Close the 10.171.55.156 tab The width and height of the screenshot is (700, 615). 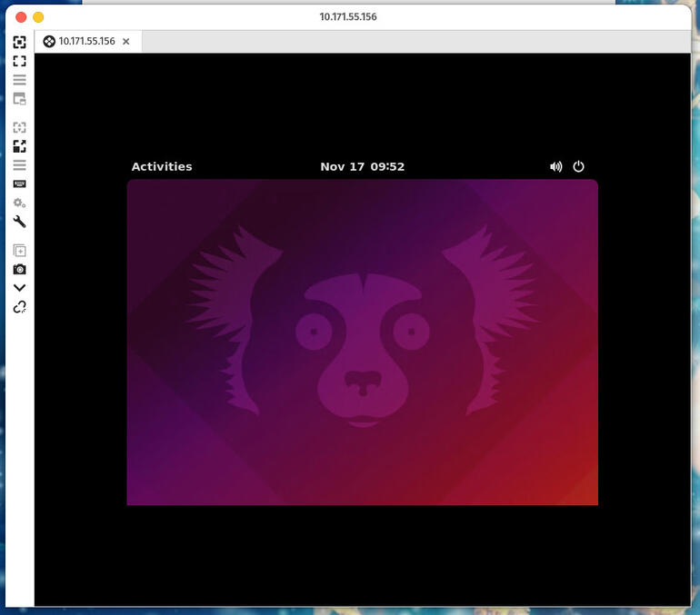tap(125, 42)
